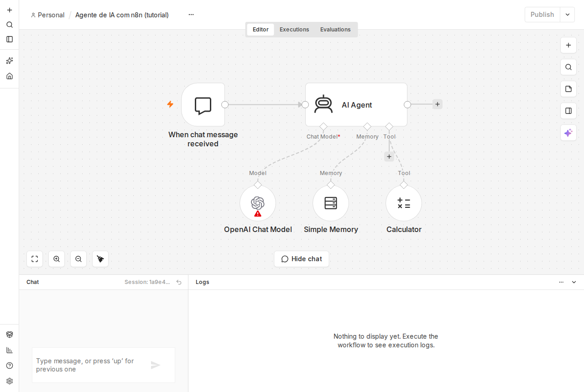584x392 pixels.
Task: Click the plus icon in left sidebar
Action: click(10, 10)
